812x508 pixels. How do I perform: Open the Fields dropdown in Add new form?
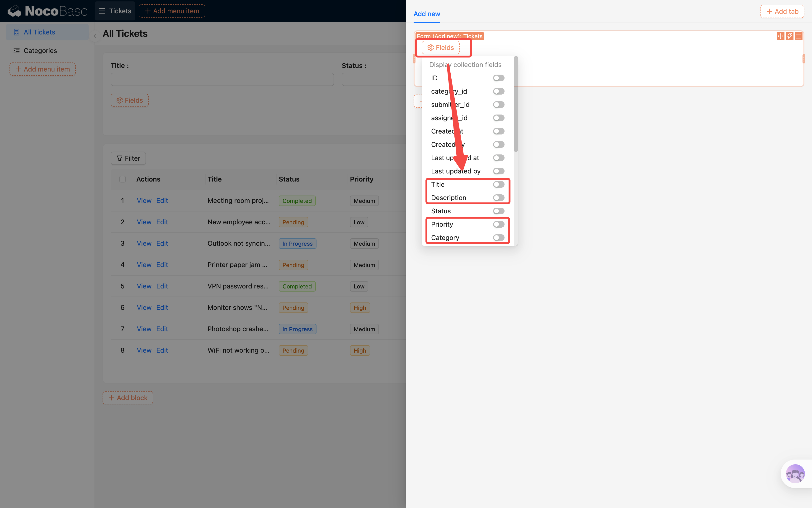click(440, 48)
